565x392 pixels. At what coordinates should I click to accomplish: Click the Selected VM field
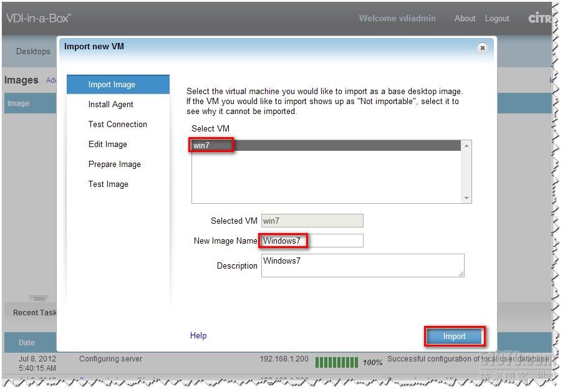pos(312,221)
